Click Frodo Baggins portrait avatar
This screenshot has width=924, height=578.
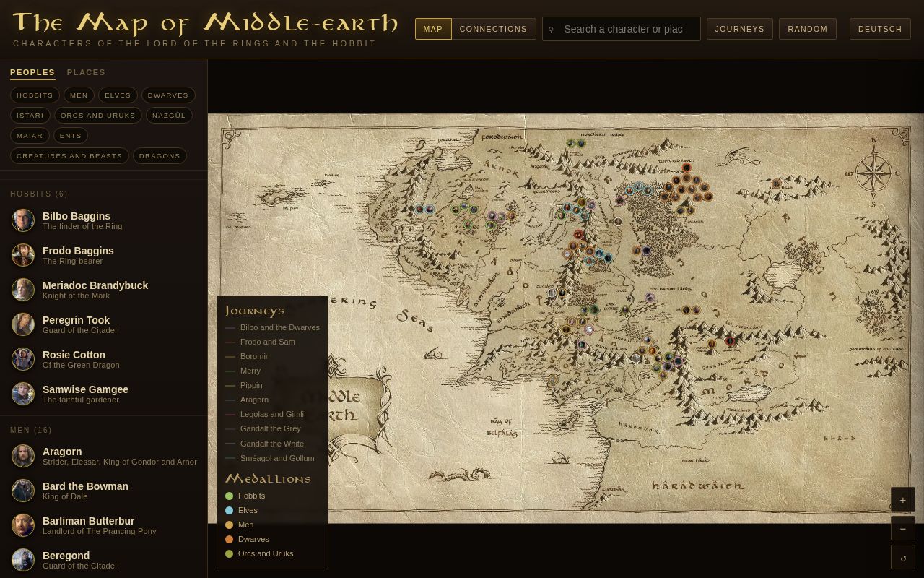click(23, 255)
